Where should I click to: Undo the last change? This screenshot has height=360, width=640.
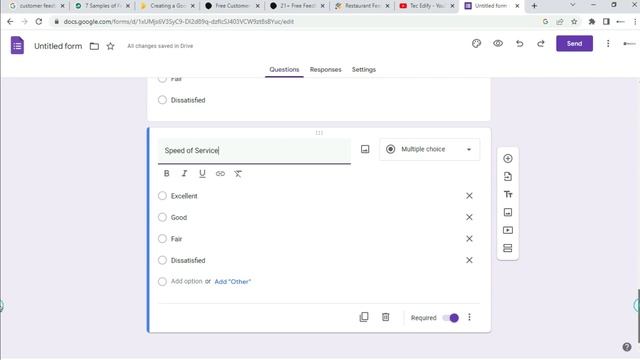(519, 44)
